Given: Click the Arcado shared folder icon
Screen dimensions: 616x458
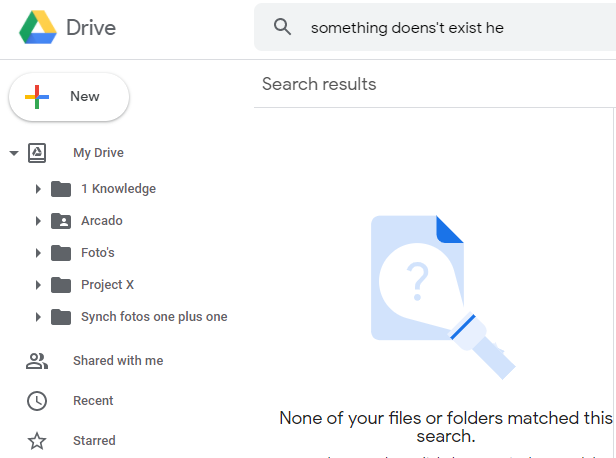Looking at the screenshot, I should click(61, 221).
